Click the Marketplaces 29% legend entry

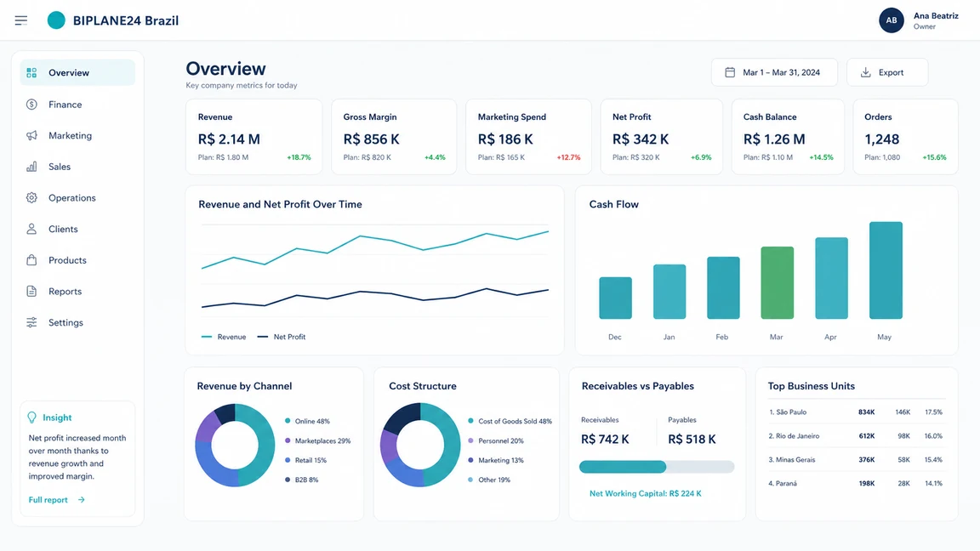click(317, 440)
